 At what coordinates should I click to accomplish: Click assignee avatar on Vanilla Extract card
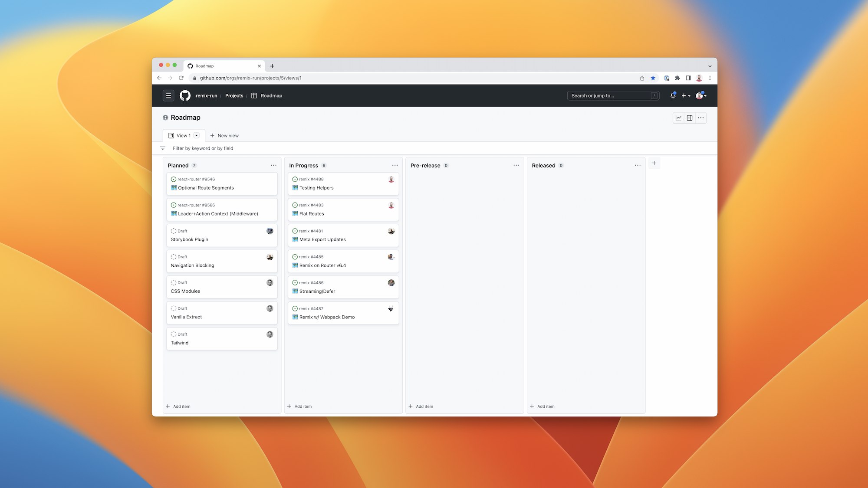270,308
